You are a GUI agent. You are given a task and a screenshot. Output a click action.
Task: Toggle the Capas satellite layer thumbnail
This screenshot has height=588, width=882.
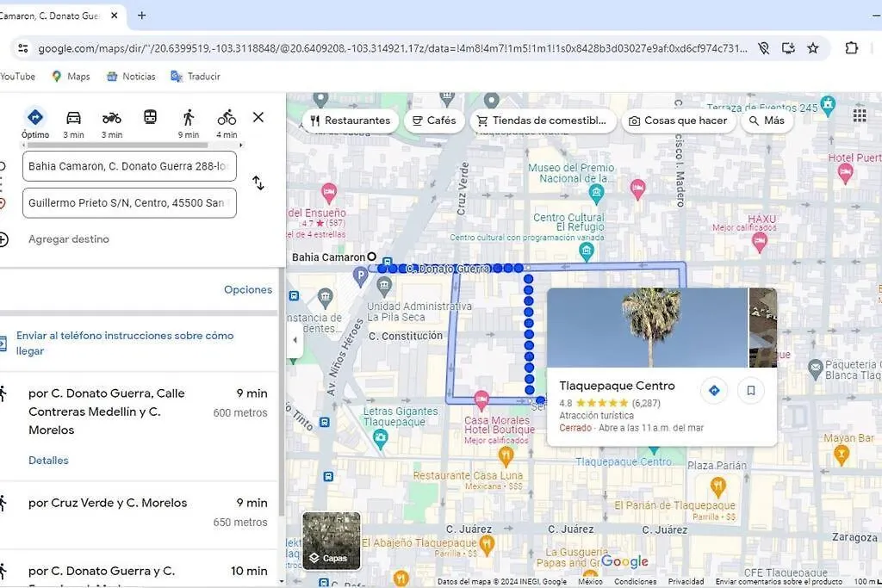pyautogui.click(x=332, y=540)
